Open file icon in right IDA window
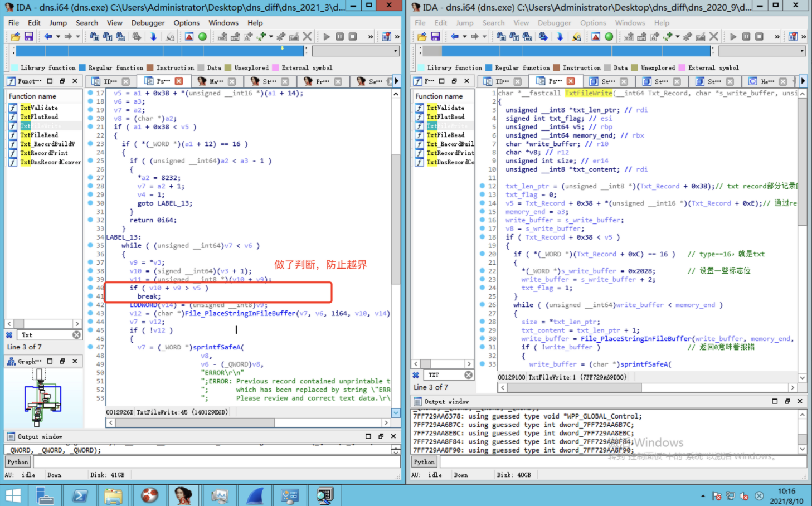Viewport: 812px width, 506px height. pos(422,37)
